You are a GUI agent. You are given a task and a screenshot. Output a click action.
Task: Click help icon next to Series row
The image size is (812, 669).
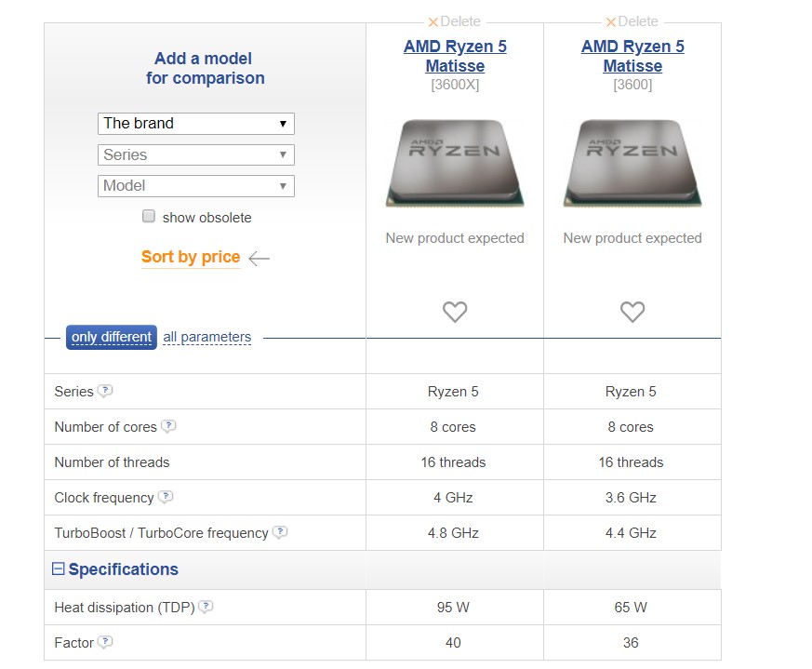coord(105,391)
